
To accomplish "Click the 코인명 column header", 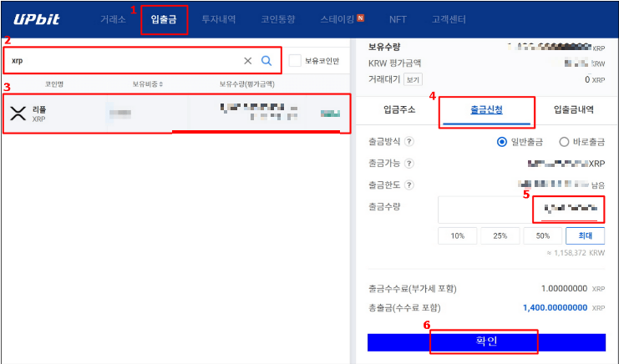I will pos(54,84).
